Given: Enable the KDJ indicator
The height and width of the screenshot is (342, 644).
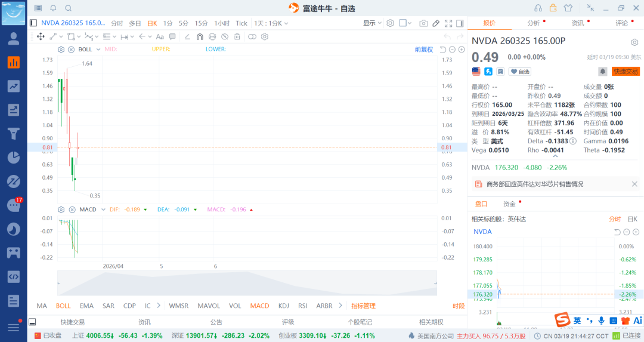Looking at the screenshot, I should click(284, 306).
